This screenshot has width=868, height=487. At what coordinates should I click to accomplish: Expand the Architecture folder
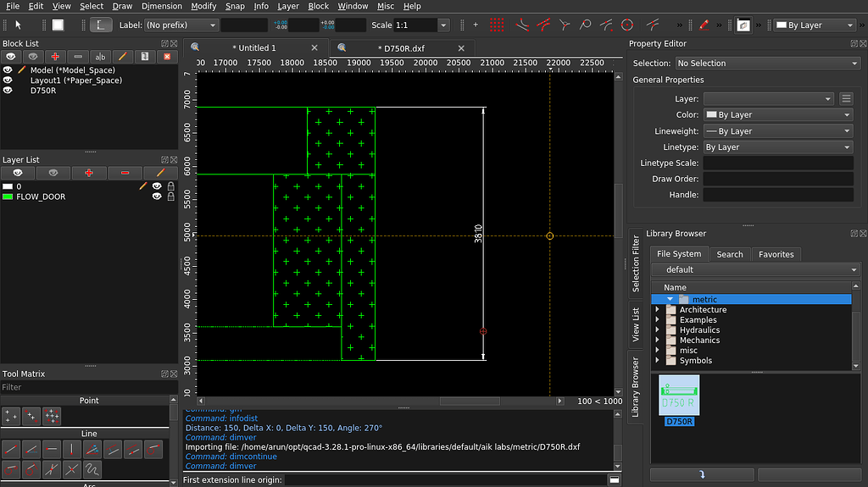658,309
